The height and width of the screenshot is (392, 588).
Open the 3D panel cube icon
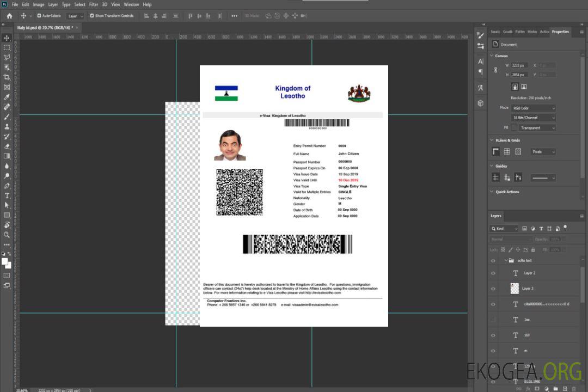click(481, 103)
